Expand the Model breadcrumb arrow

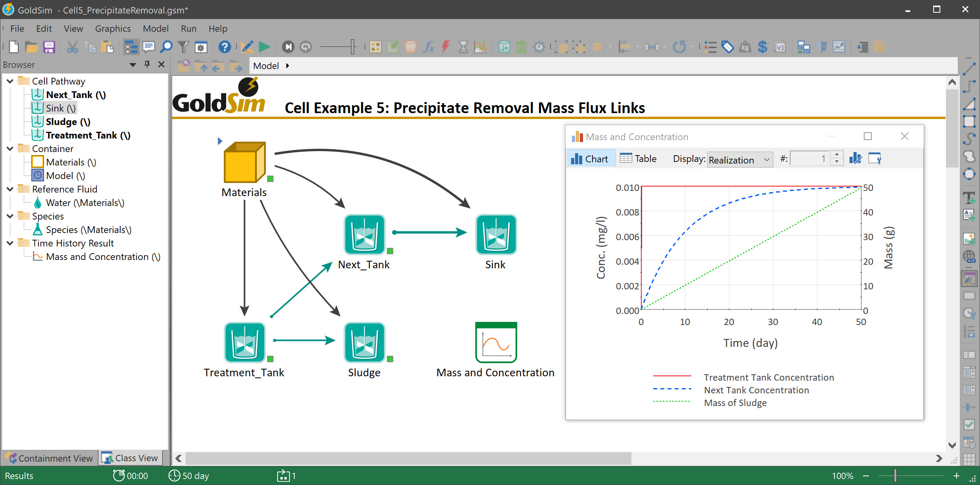(x=288, y=66)
